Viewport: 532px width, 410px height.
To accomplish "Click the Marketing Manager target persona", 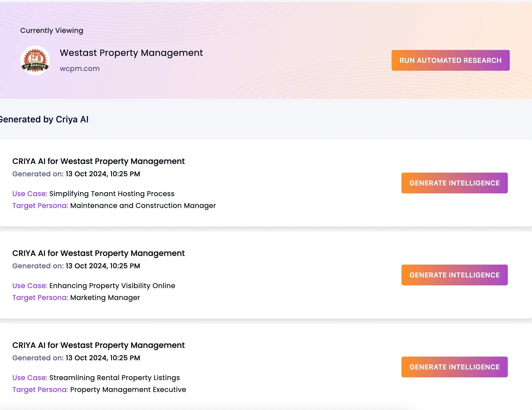I will (x=105, y=297).
